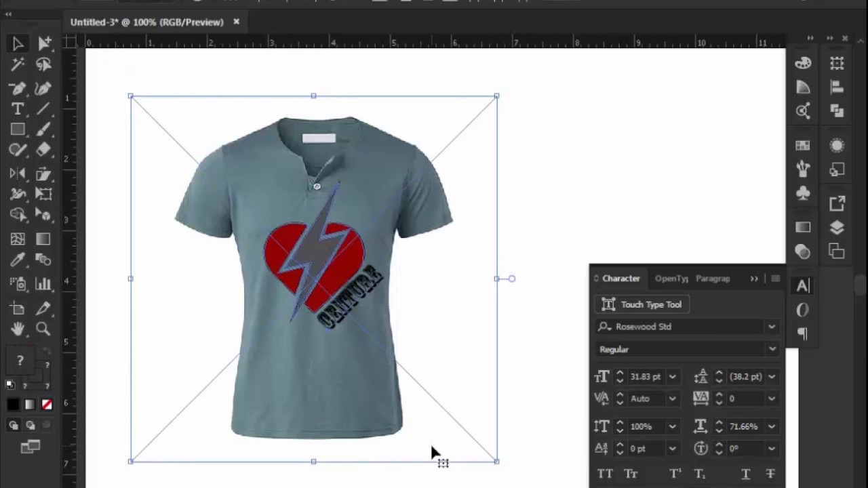The width and height of the screenshot is (868, 488).
Task: Toggle All Caps in Character panel
Action: [605, 474]
